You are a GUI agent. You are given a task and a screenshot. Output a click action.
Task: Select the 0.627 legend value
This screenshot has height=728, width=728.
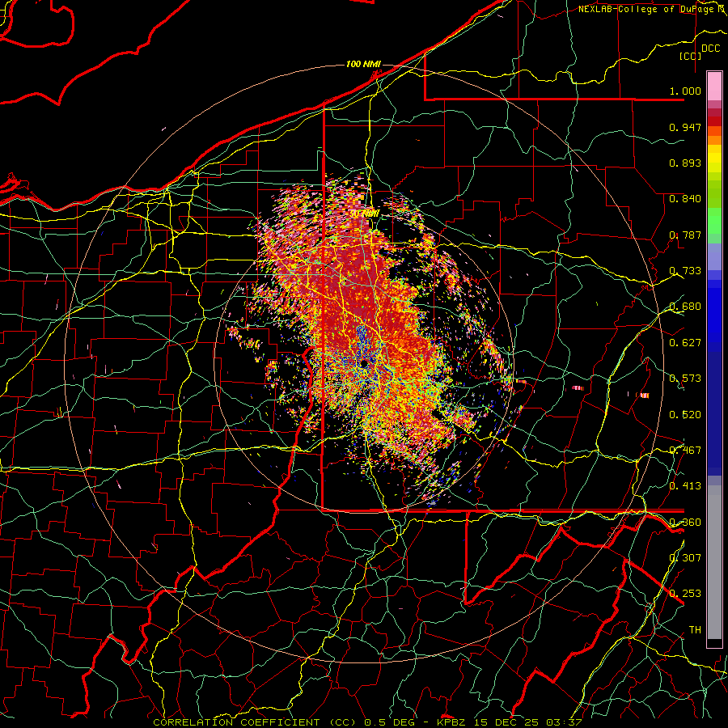685,343
